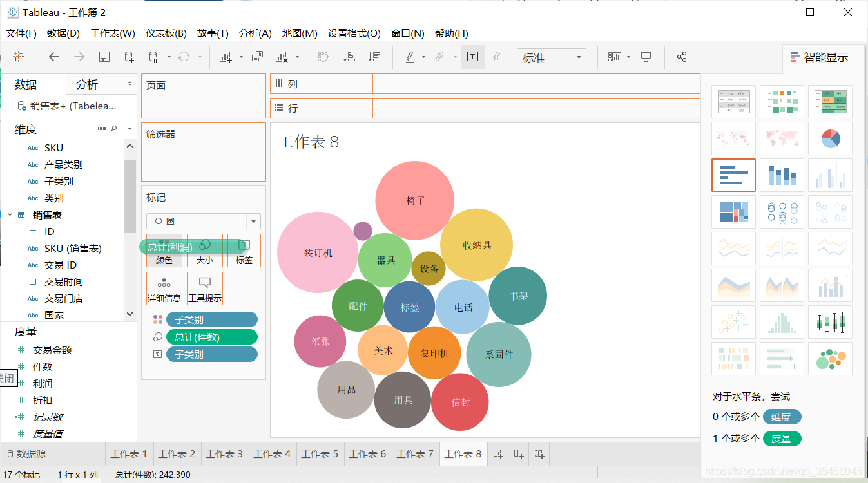Image resolution: width=868 pixels, height=483 pixels.
Task: Create a new worksheet with chart-plus icon
Action: [x=226, y=57]
